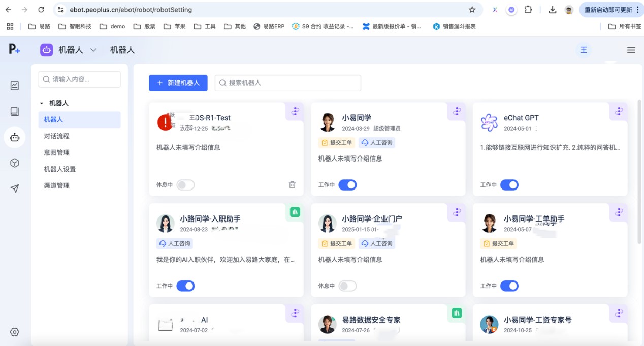Open the 机器人 module dropdown in header
The image size is (644, 346).
tap(93, 50)
